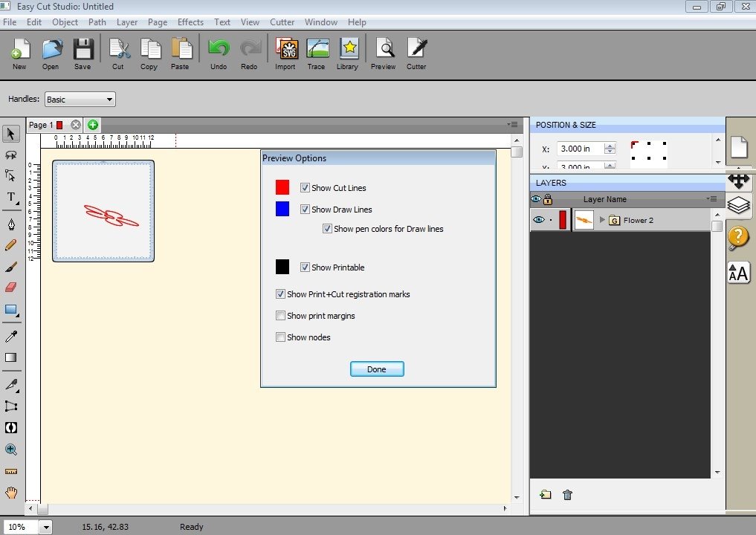Click black Printable color swatch
The image size is (756, 535).
pyautogui.click(x=282, y=267)
